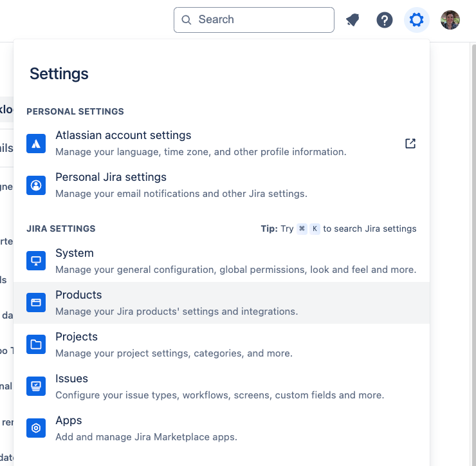Open the user profile avatar

[x=450, y=20]
